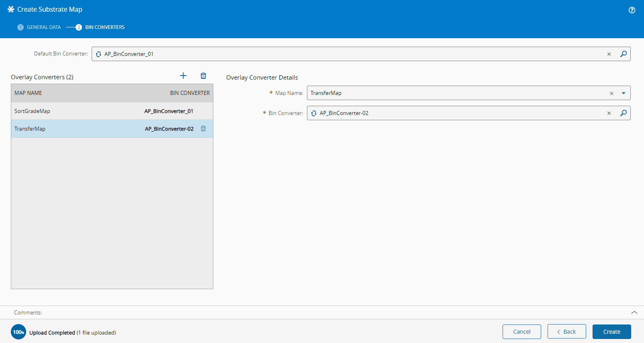Go Back to previous step
The height and width of the screenshot is (343, 644).
coord(566,332)
